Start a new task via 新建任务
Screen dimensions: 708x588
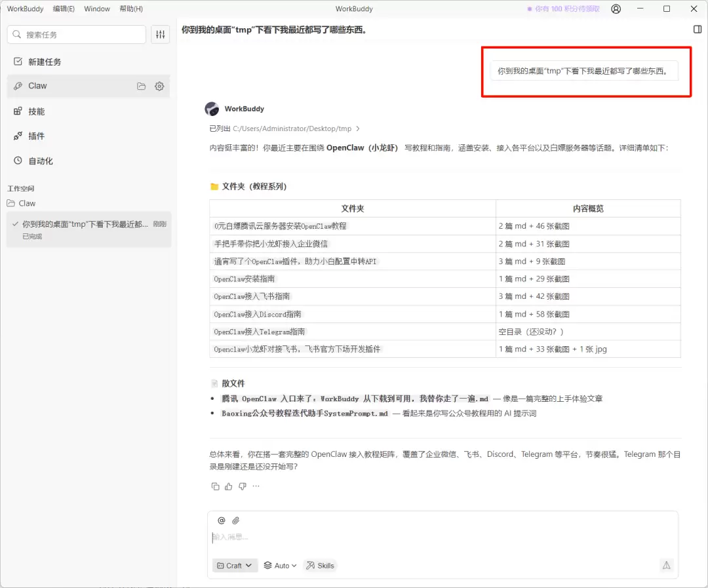44,62
